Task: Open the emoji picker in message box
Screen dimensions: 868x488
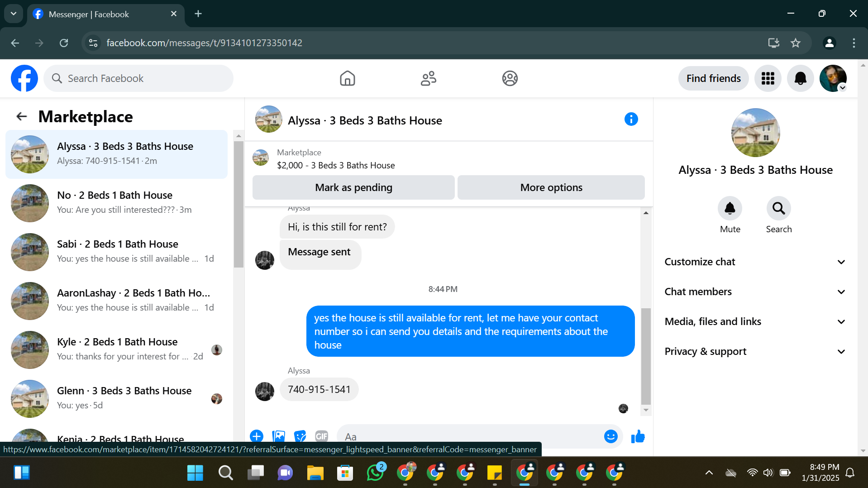Action: (610, 436)
